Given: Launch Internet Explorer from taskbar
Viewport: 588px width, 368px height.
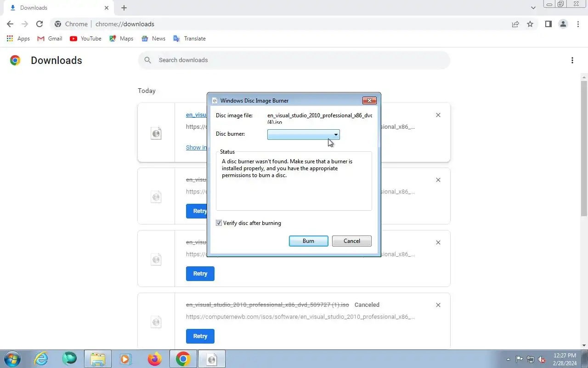Looking at the screenshot, I should point(41,359).
